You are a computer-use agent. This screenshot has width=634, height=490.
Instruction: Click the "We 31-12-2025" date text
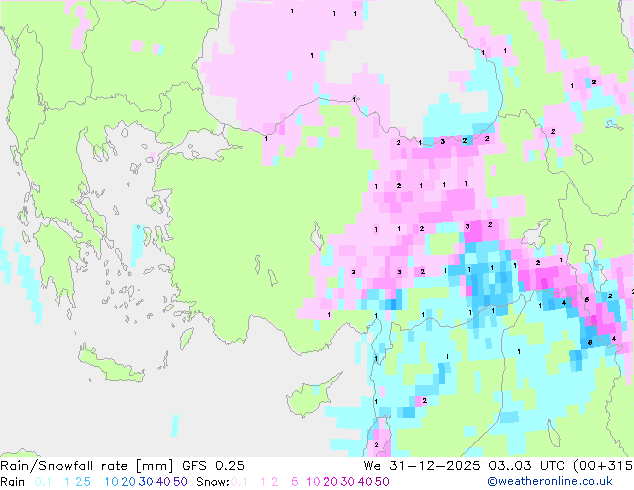tap(422, 466)
